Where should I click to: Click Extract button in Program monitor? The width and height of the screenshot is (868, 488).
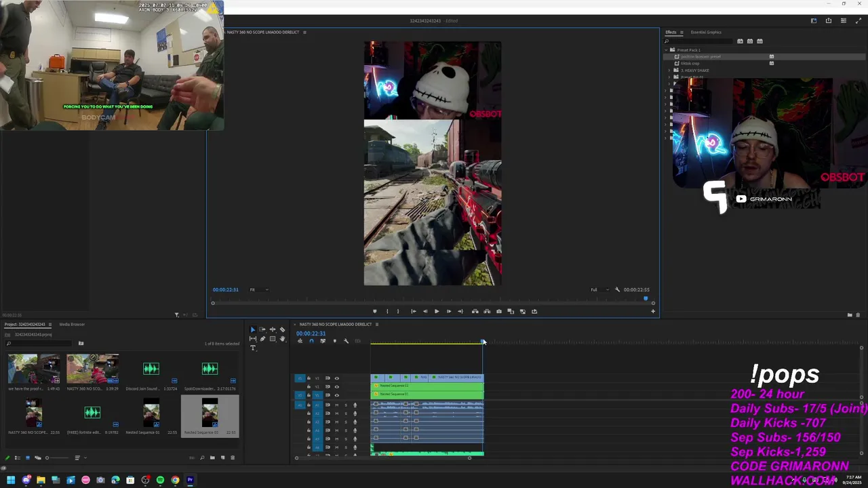tap(487, 311)
